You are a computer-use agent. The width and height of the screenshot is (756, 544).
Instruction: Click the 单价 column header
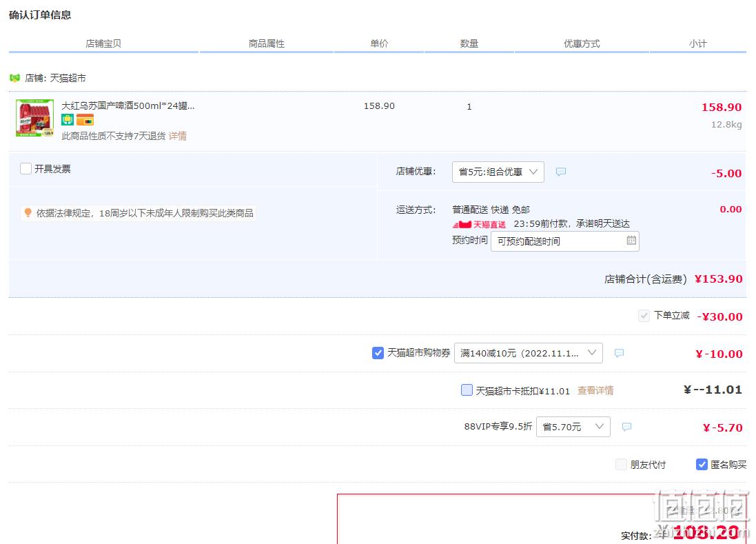379,43
